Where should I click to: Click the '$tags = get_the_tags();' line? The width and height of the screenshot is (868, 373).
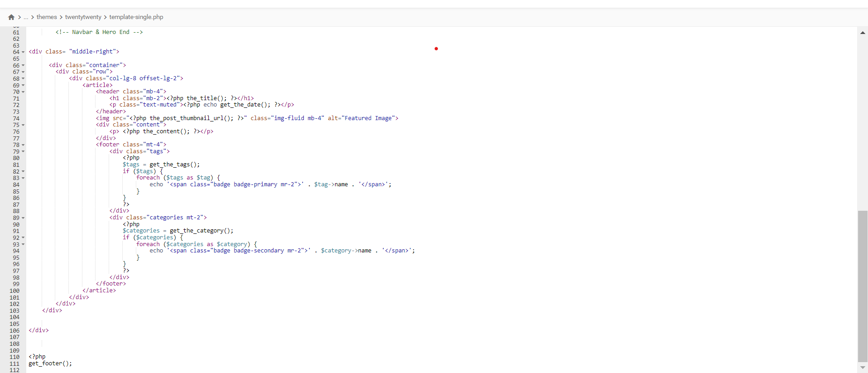pos(161,165)
